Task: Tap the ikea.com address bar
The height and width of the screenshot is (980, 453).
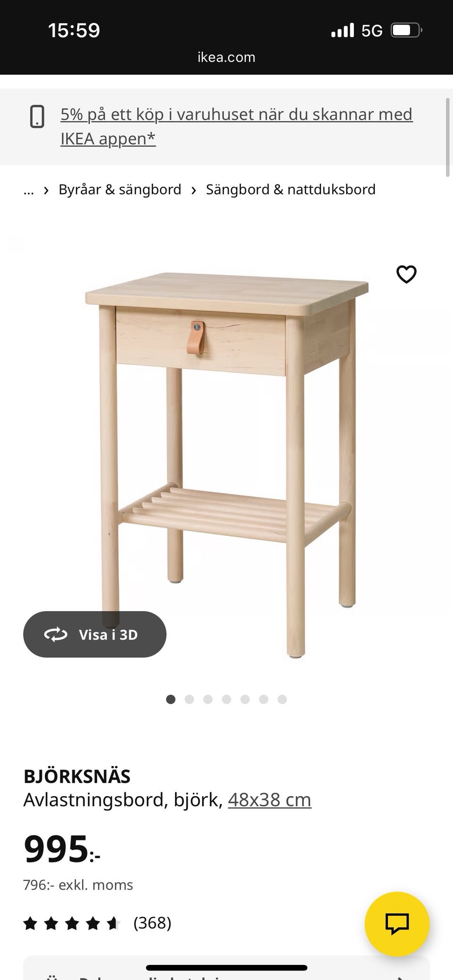Action: click(226, 58)
